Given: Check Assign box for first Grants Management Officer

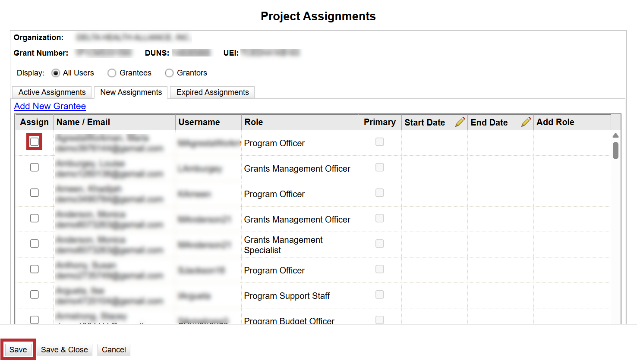Looking at the screenshot, I should tap(35, 167).
